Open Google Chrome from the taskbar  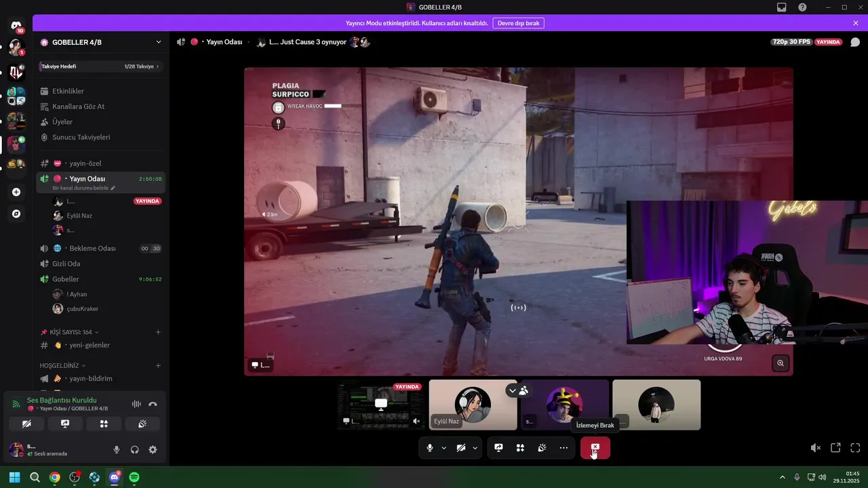55,477
